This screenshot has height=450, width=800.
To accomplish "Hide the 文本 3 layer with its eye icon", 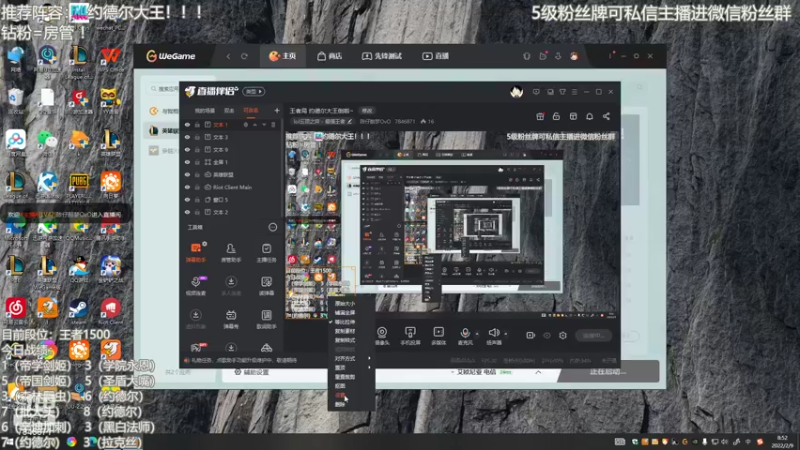I will tap(187, 137).
